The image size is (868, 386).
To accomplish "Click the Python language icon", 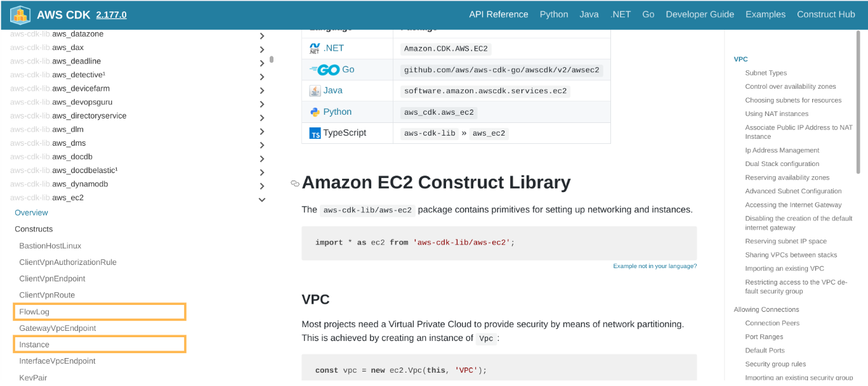I will point(315,112).
